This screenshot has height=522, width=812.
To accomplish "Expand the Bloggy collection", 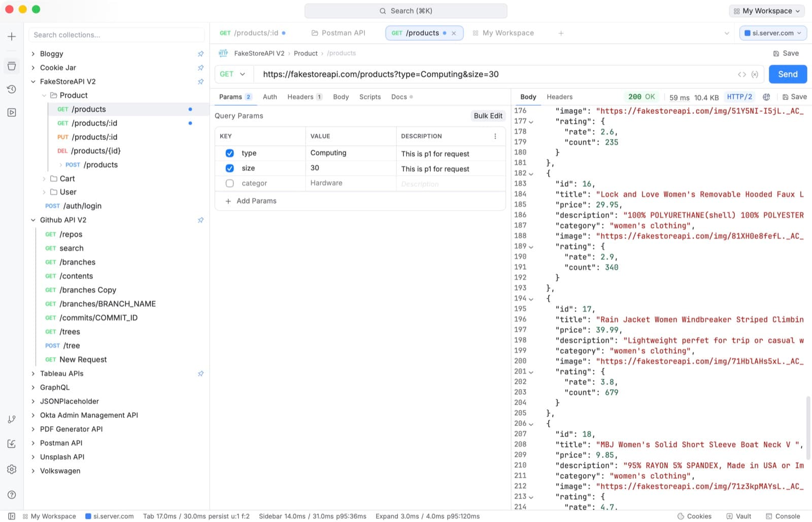I will [x=33, y=54].
